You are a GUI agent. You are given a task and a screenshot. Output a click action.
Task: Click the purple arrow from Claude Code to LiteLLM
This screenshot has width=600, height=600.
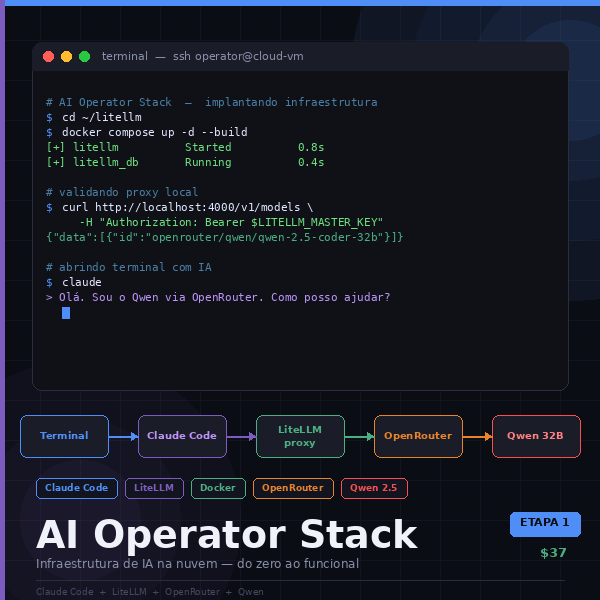coord(241,436)
